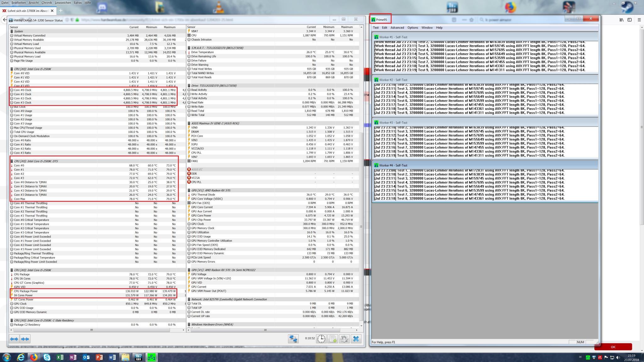
Task: Open OneNote from the taskbar
Action: pos(73,357)
